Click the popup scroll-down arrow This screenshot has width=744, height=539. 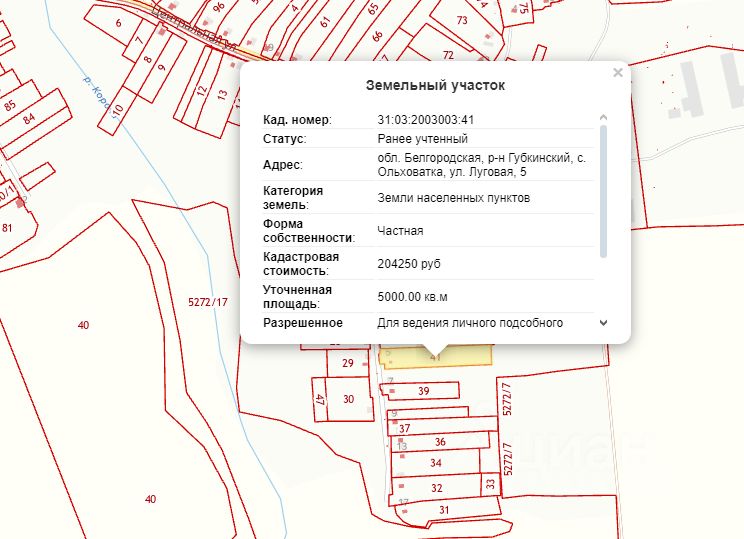604,323
